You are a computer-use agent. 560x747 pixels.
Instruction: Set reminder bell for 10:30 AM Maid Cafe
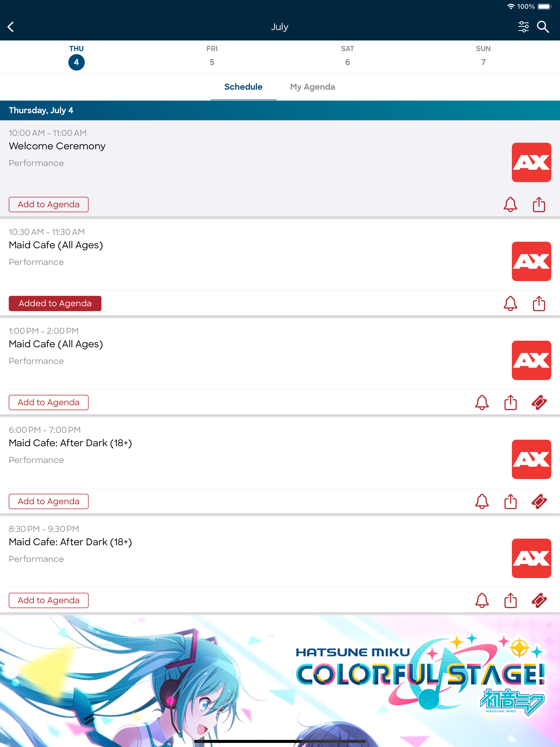510,304
